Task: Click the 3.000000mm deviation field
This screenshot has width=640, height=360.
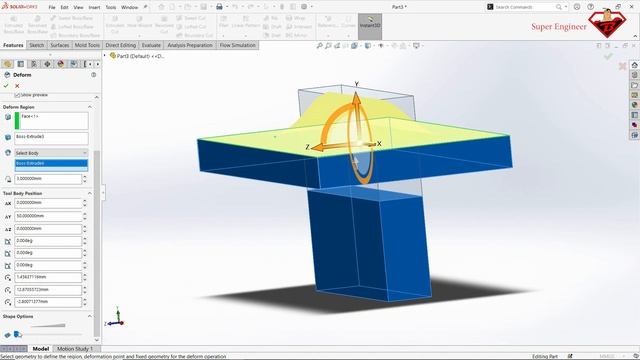Action: click(x=48, y=179)
